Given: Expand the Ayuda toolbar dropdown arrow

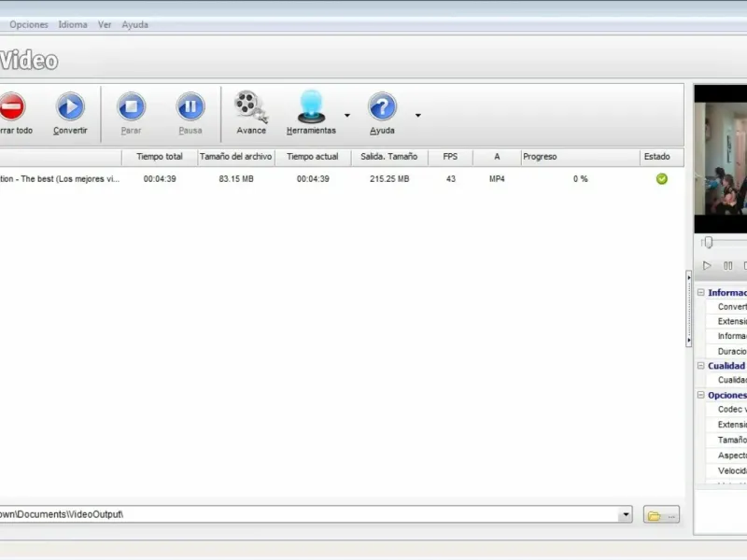Looking at the screenshot, I should [x=417, y=115].
